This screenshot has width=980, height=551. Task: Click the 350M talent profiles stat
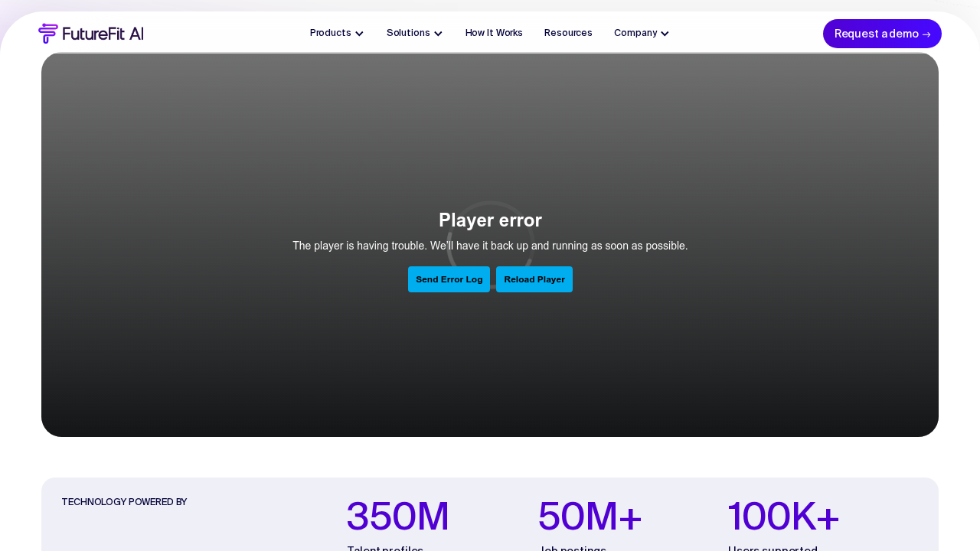pyautogui.click(x=397, y=517)
